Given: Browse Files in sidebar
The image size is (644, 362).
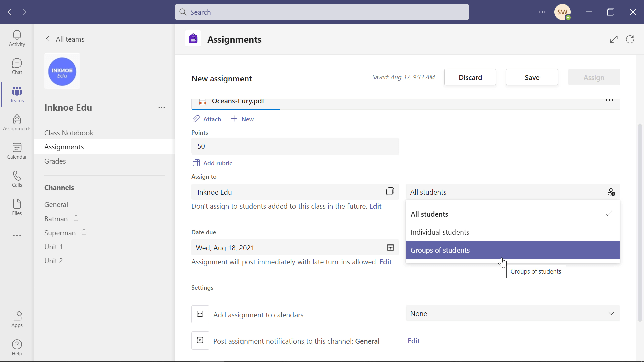Looking at the screenshot, I should (x=17, y=207).
